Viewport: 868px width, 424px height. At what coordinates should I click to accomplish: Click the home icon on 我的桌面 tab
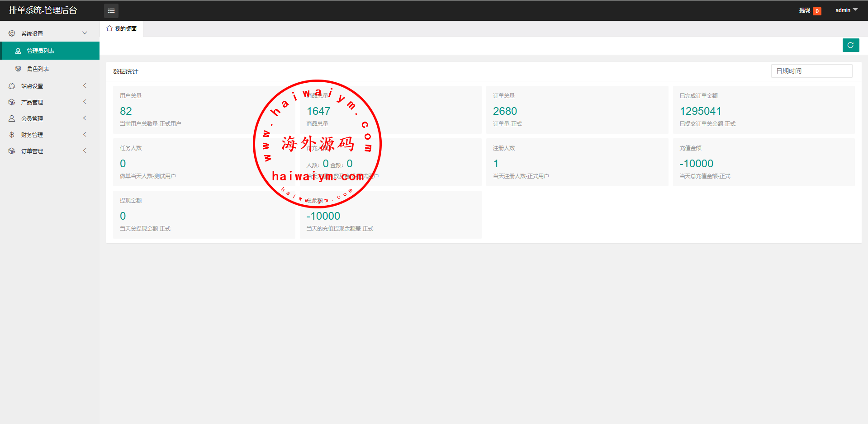[109, 28]
